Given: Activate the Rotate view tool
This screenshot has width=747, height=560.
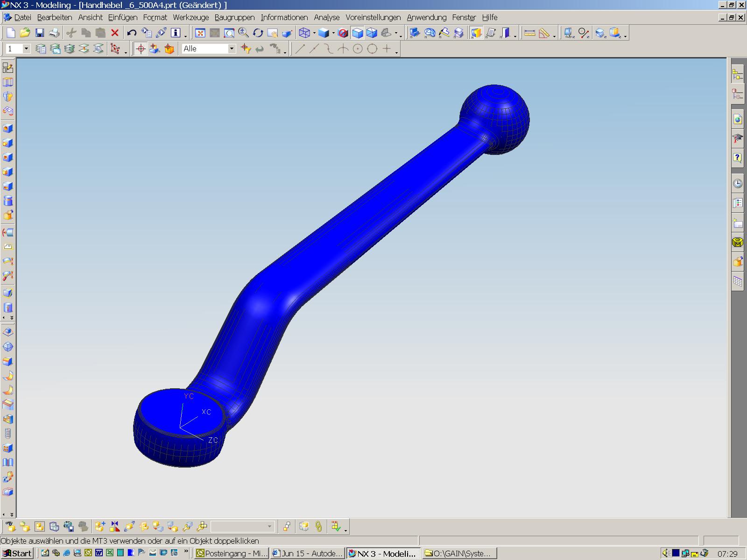Looking at the screenshot, I should click(x=258, y=33).
